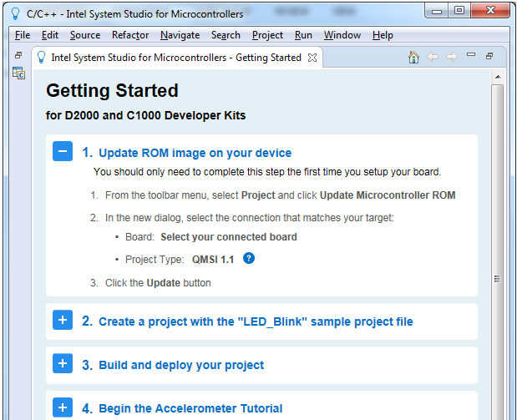Open the Refactor menu
517x420 pixels.
tap(130, 35)
